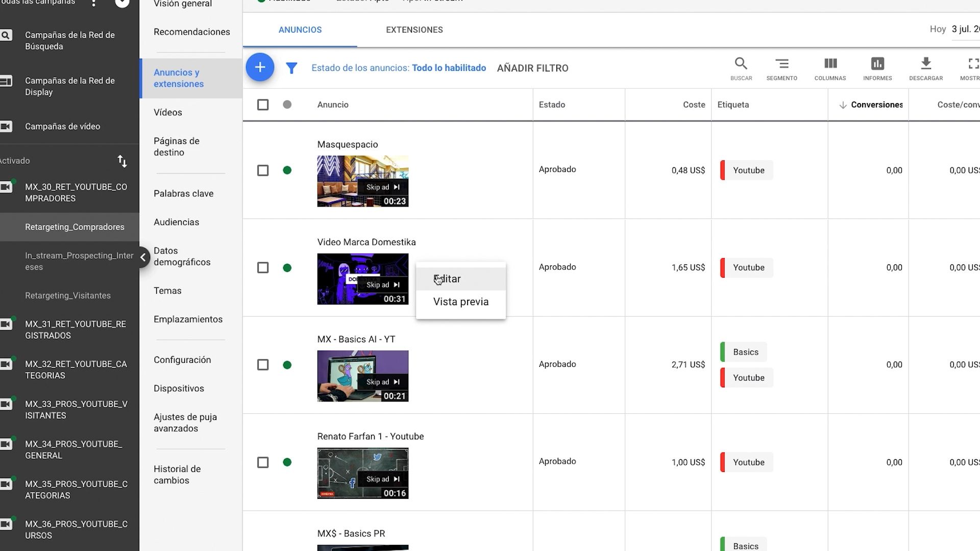Open Palabras clave page
This screenshot has height=551, width=980.
tap(184, 194)
